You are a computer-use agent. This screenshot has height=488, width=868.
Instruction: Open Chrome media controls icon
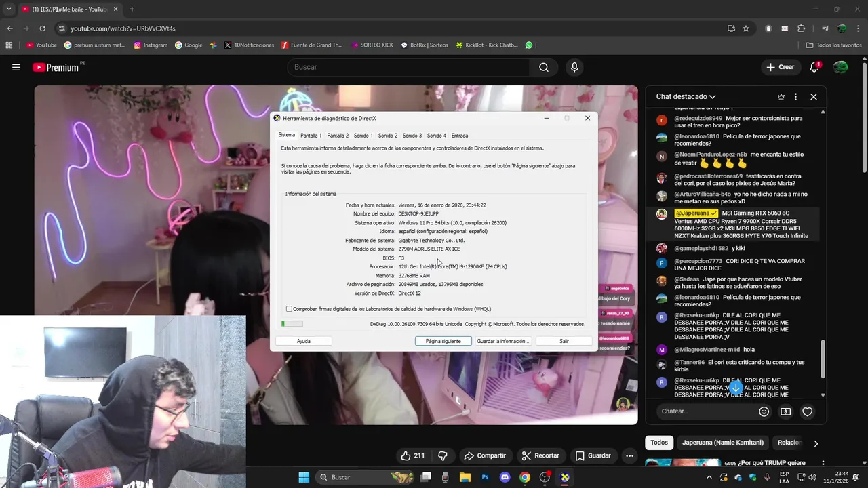[x=825, y=28]
